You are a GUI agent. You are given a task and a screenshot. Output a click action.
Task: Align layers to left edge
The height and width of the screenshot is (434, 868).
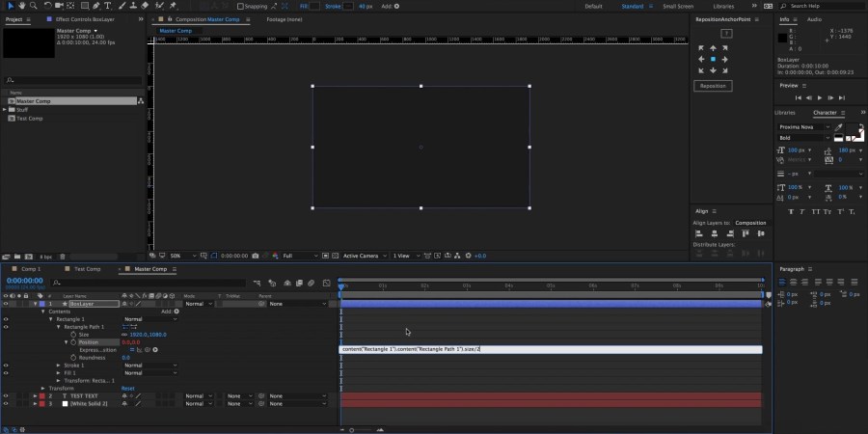pyautogui.click(x=698, y=233)
